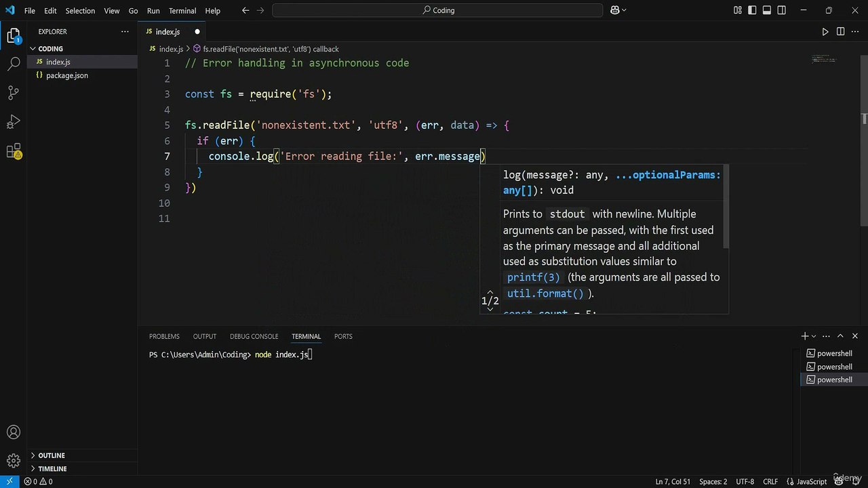This screenshot has height=488, width=868.
Task: Open the new terminal launch profile dropdown
Action: tap(814, 335)
